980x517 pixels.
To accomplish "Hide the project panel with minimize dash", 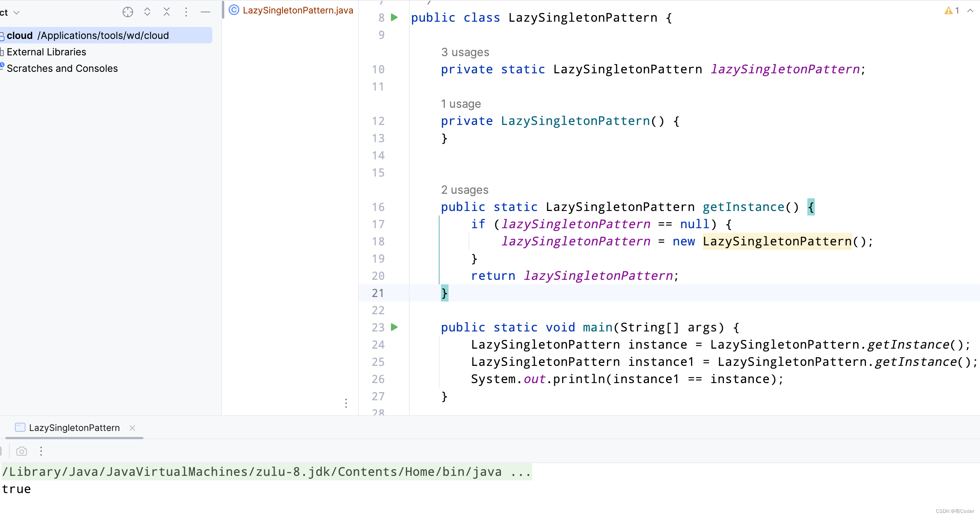I will coord(206,12).
